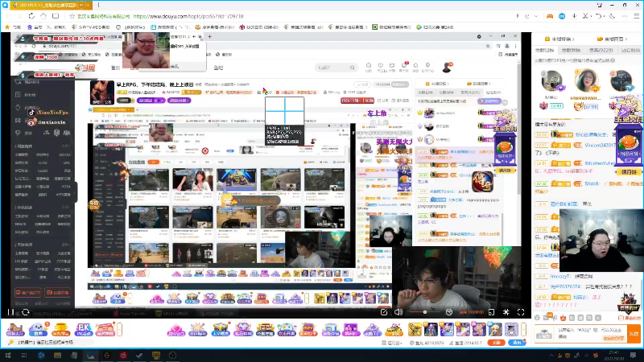
Task: Open the game controller icon in browser toolbar
Action: 550,16
